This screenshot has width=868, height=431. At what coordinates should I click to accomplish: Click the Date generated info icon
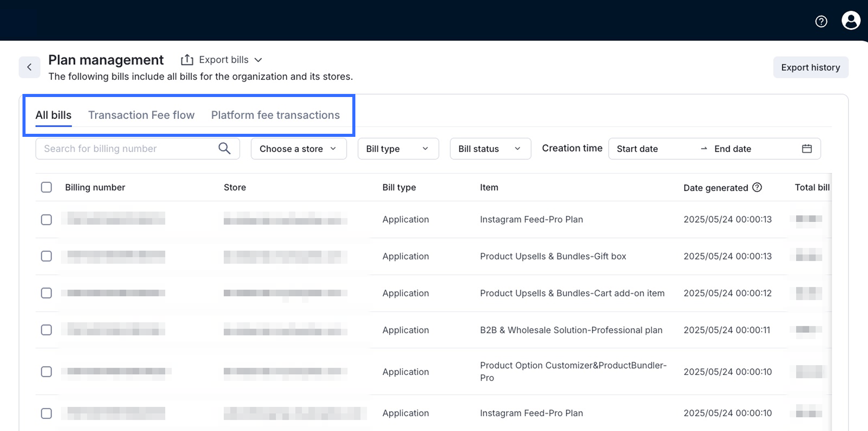click(x=757, y=187)
